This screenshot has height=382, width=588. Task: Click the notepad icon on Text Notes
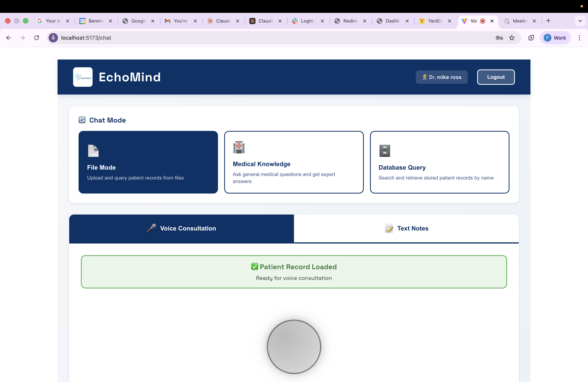(389, 228)
